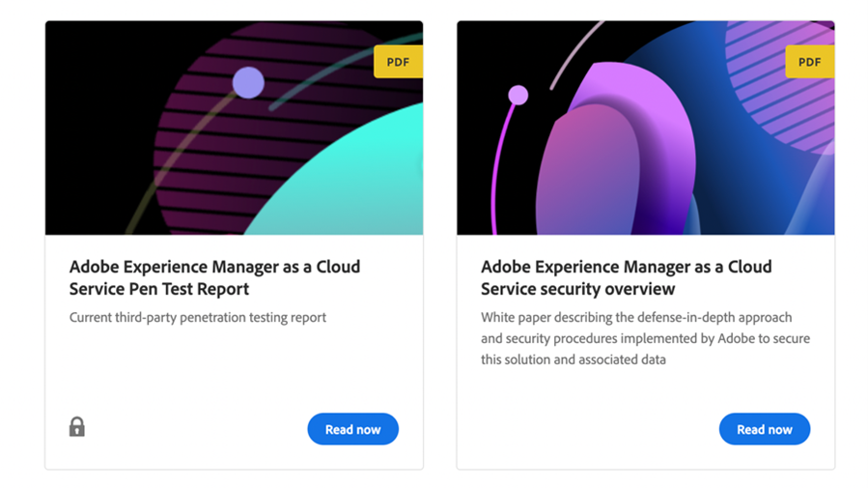Select 'Current third-party penetration testing report' description
This screenshot has width=868, height=488.
198,317
